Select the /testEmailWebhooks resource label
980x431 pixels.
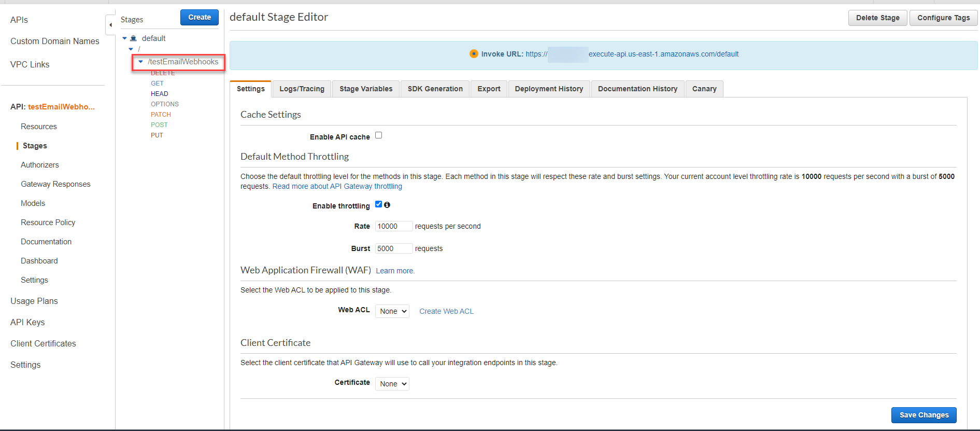(x=183, y=62)
